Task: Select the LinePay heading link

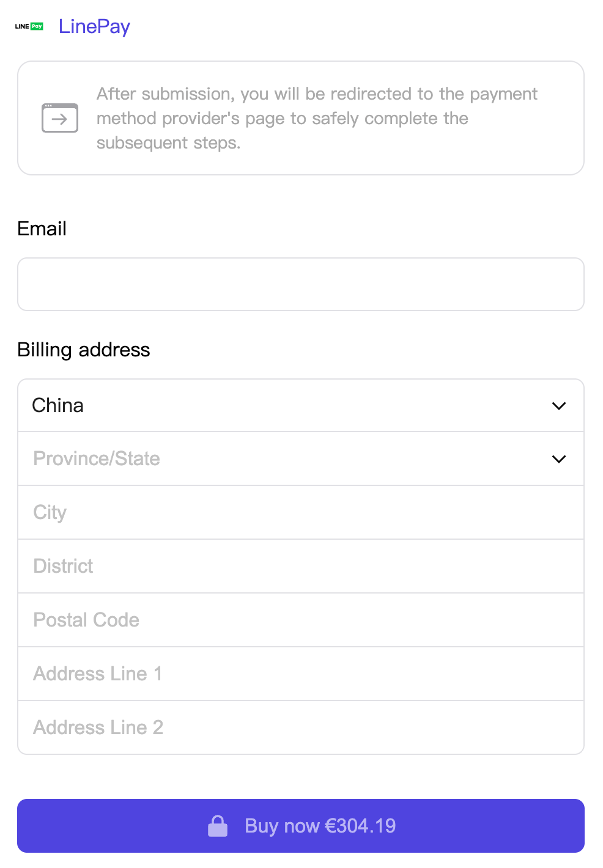Action: pyautogui.click(x=94, y=26)
